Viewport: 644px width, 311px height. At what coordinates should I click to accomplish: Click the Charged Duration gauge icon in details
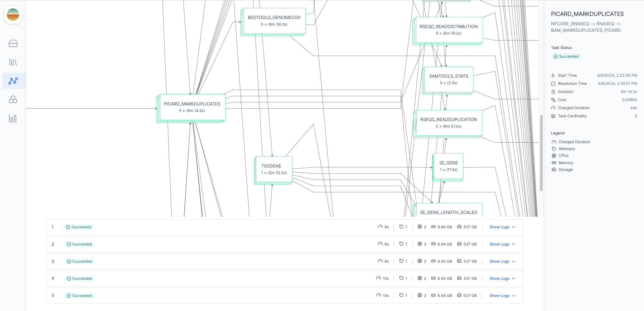point(553,108)
